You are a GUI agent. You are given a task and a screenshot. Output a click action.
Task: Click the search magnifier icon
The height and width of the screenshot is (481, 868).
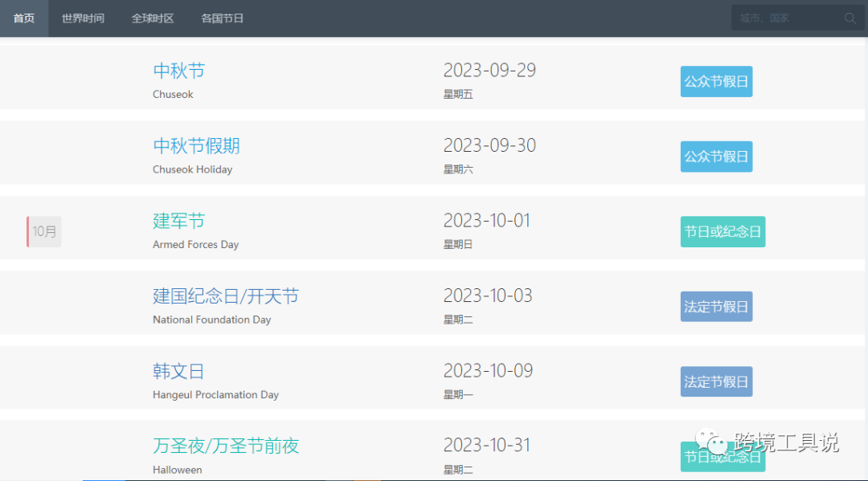(850, 18)
